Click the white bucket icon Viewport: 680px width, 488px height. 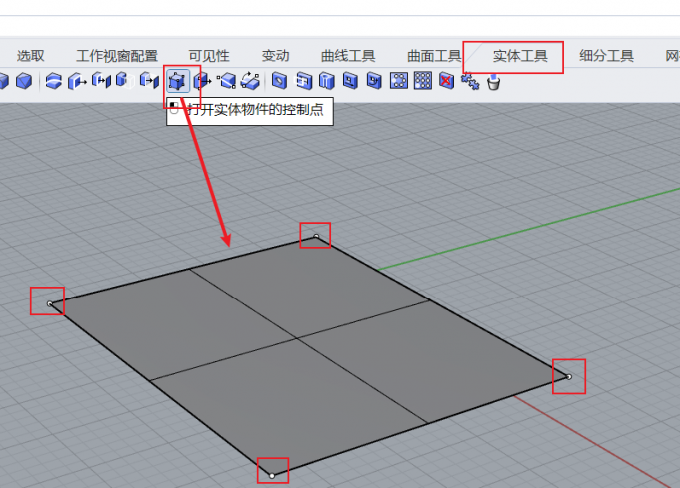tap(493, 82)
